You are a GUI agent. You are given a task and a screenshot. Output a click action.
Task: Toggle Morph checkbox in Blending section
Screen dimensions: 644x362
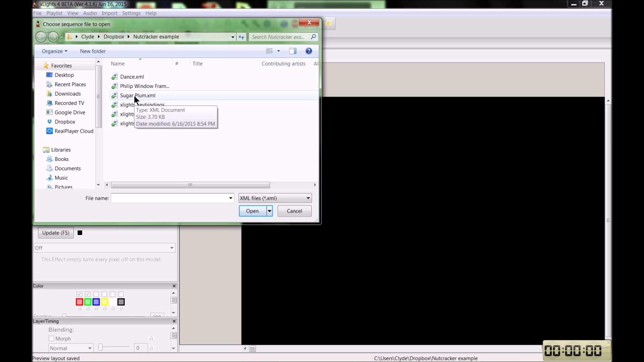(x=51, y=339)
